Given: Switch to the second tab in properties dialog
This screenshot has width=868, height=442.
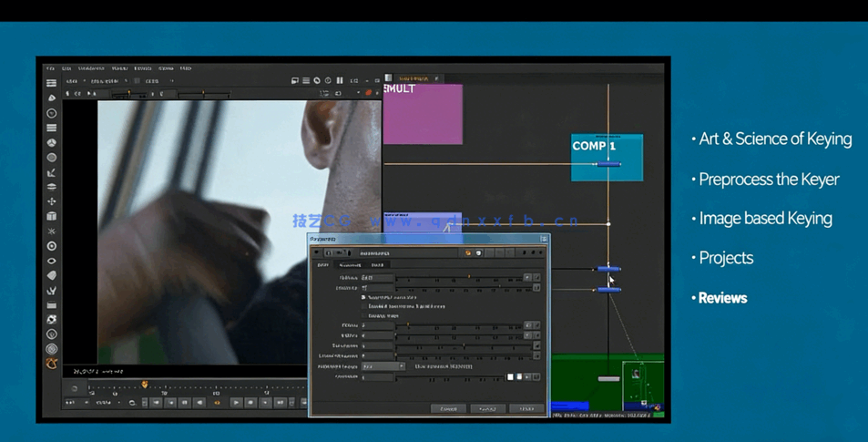Looking at the screenshot, I should click(x=350, y=265).
